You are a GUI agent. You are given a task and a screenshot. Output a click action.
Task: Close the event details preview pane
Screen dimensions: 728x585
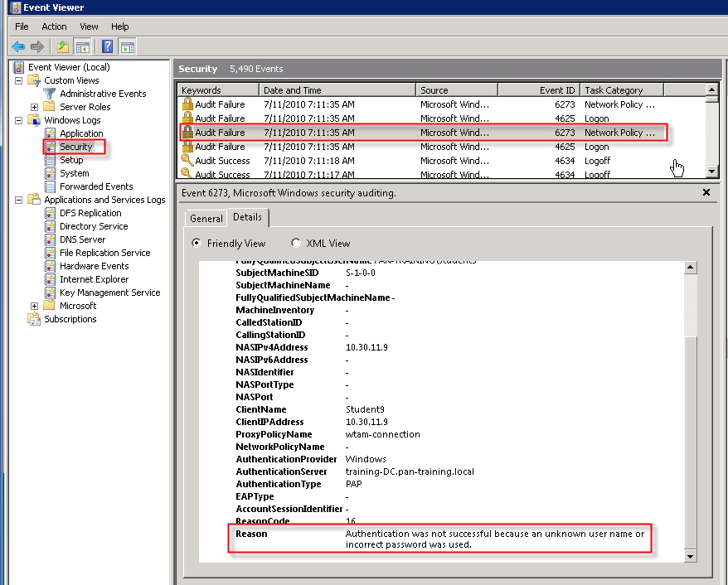click(x=706, y=192)
